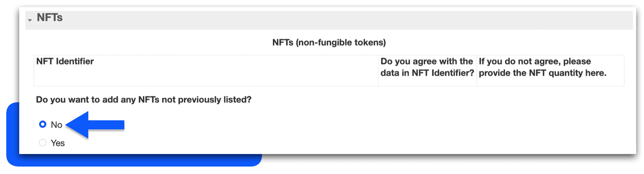The image size is (644, 174).
Task: Select the Yes radio button
Action: point(43,143)
